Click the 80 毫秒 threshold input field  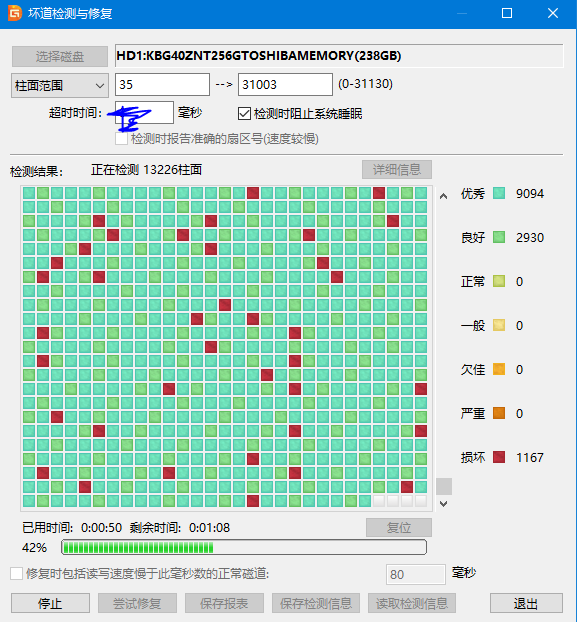pyautogui.click(x=416, y=574)
